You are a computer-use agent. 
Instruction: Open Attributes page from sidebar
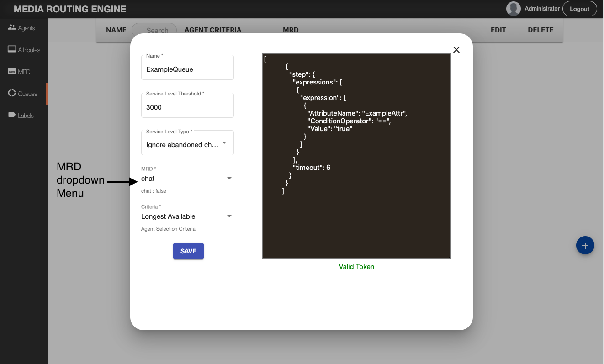[29, 50]
